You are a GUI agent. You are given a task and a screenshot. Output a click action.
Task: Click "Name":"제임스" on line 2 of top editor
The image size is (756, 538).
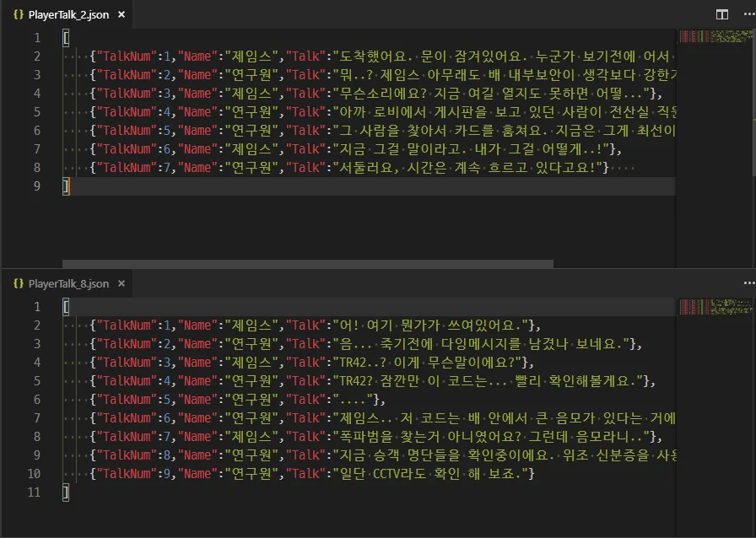tap(228, 56)
